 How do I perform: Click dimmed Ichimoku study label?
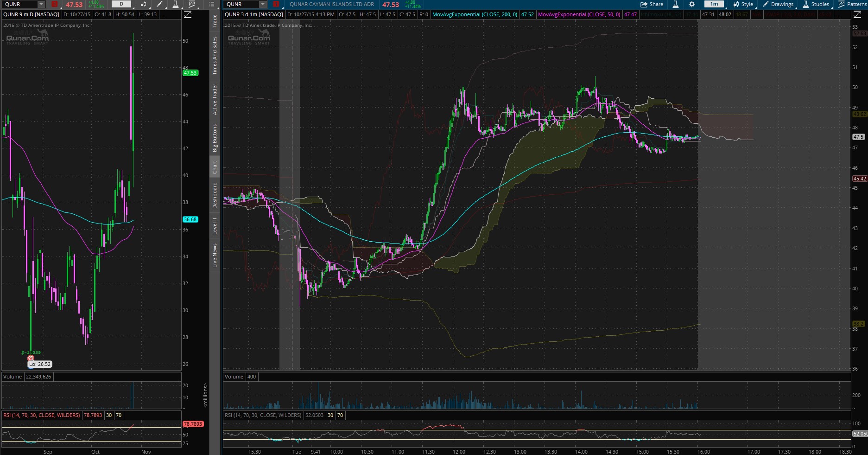661,14
